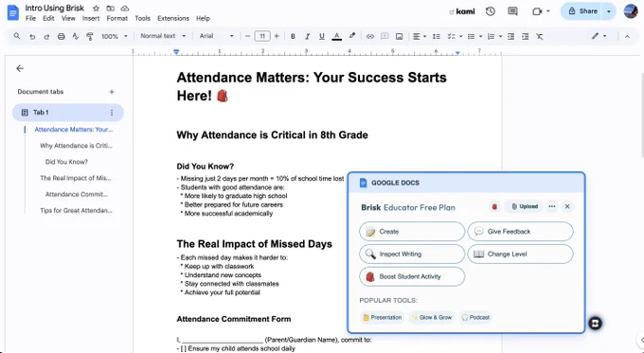The height and width of the screenshot is (353, 644).
Task: Open the text alignment dropdown
Action: (x=419, y=37)
